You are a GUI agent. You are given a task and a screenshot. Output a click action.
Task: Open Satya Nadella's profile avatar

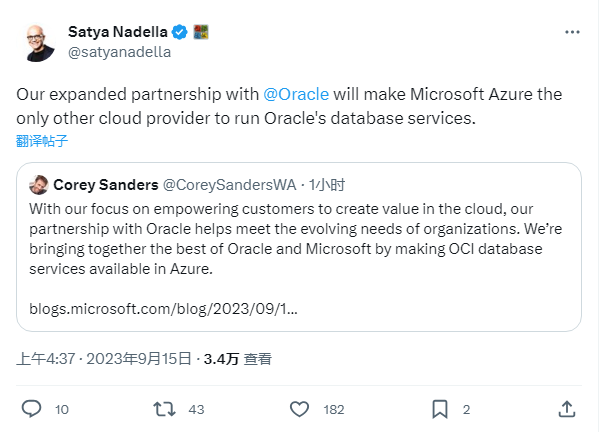pos(36,41)
